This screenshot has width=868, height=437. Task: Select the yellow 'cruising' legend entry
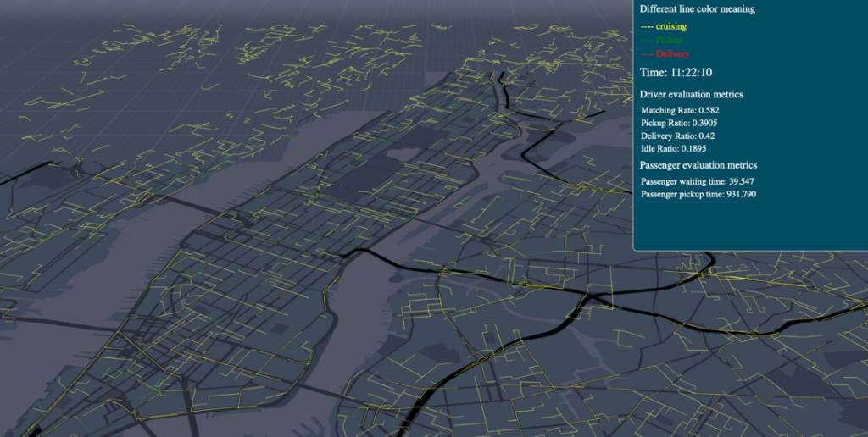point(664,26)
